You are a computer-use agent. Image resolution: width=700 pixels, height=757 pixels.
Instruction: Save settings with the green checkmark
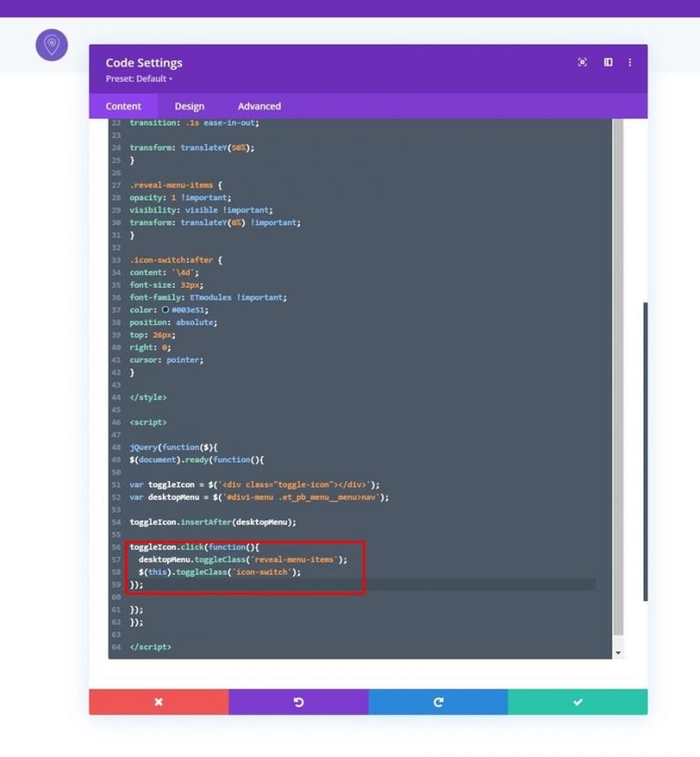click(x=578, y=701)
